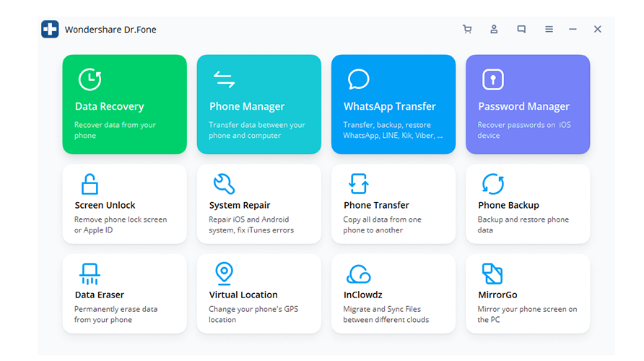Click the Phone Manager arrows icon

click(x=224, y=79)
